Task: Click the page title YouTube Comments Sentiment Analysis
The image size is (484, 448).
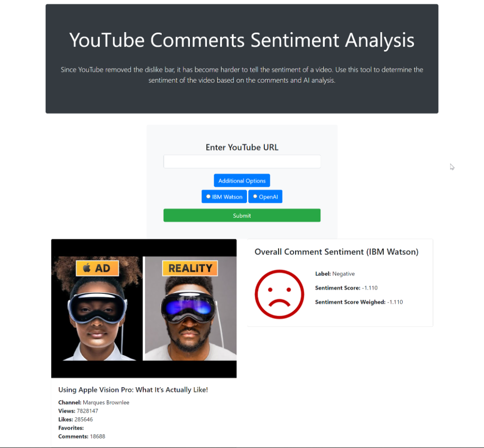Action: tap(242, 40)
